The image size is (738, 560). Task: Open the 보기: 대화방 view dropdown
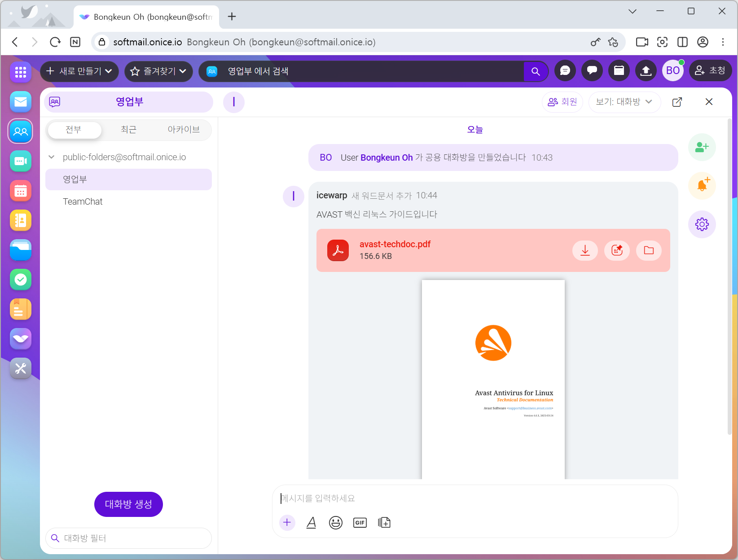pyautogui.click(x=624, y=102)
